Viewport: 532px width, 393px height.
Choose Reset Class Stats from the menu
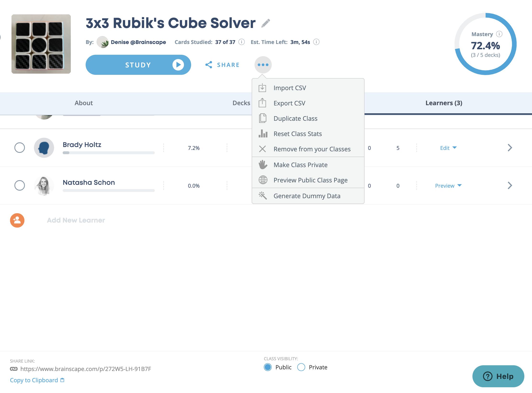[x=308, y=134]
